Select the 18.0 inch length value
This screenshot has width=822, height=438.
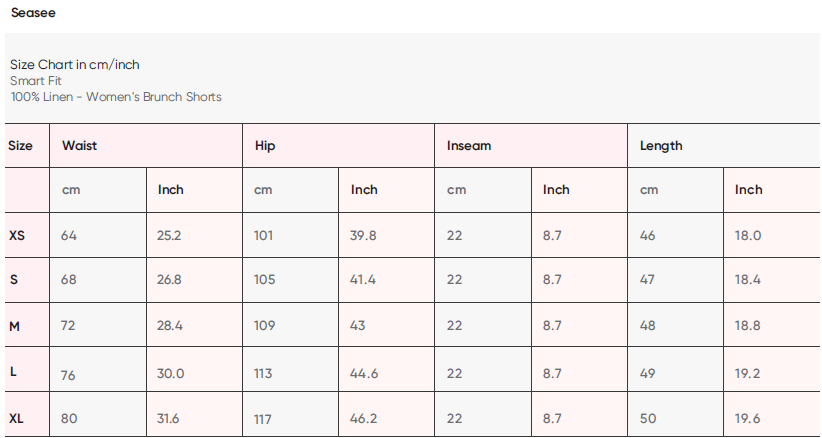click(748, 236)
